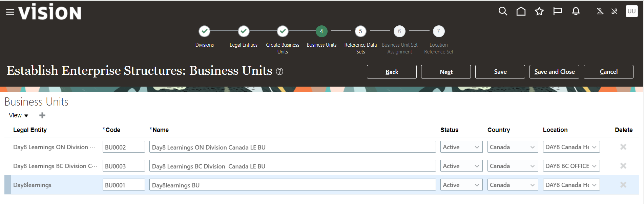
Task: Return to the Divisions step
Action: click(204, 31)
